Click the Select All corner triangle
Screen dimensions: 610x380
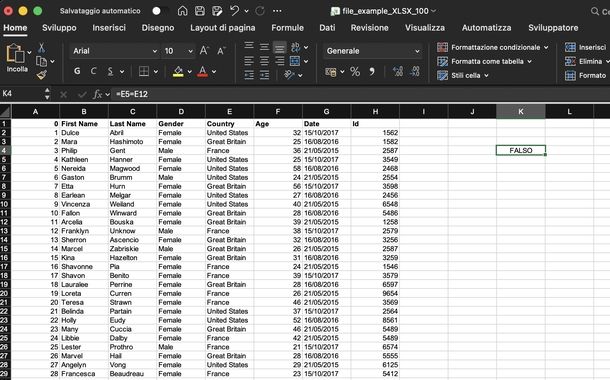[x=5, y=112]
